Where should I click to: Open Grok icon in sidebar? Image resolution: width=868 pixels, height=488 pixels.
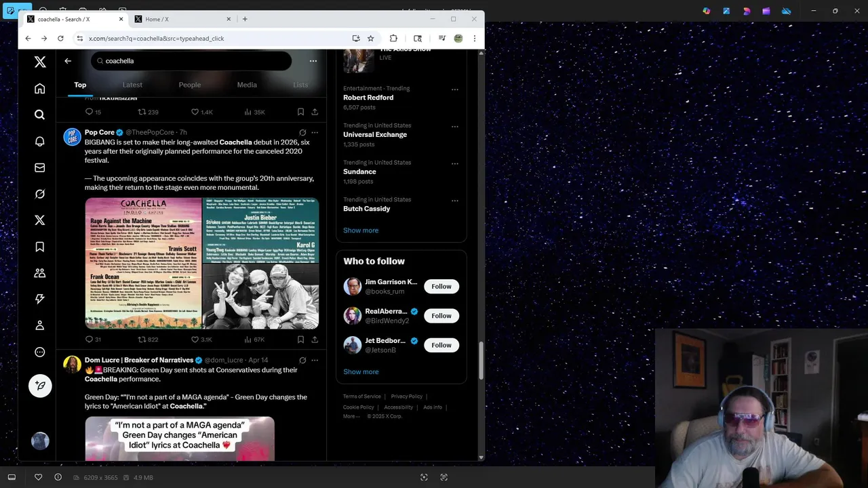pos(40,194)
